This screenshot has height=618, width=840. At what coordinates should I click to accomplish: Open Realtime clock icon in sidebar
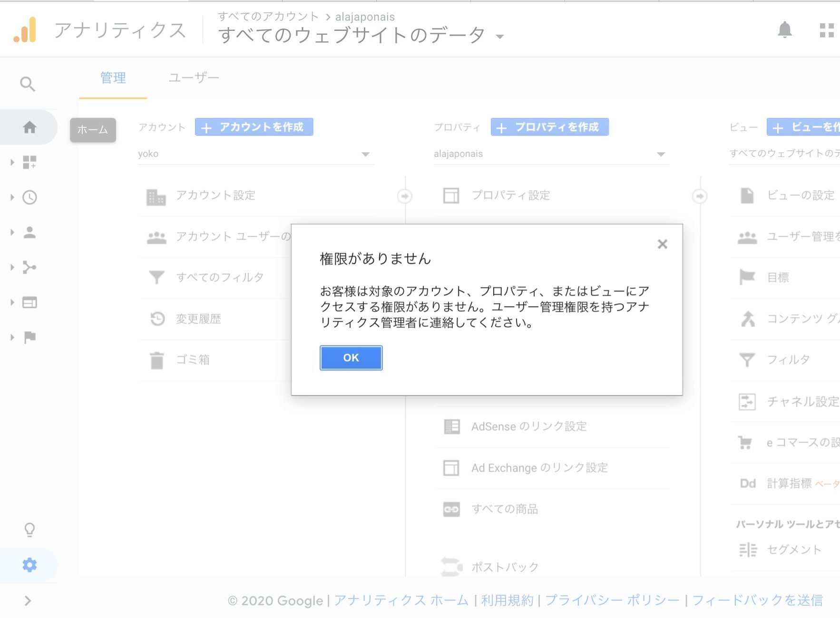click(x=29, y=197)
